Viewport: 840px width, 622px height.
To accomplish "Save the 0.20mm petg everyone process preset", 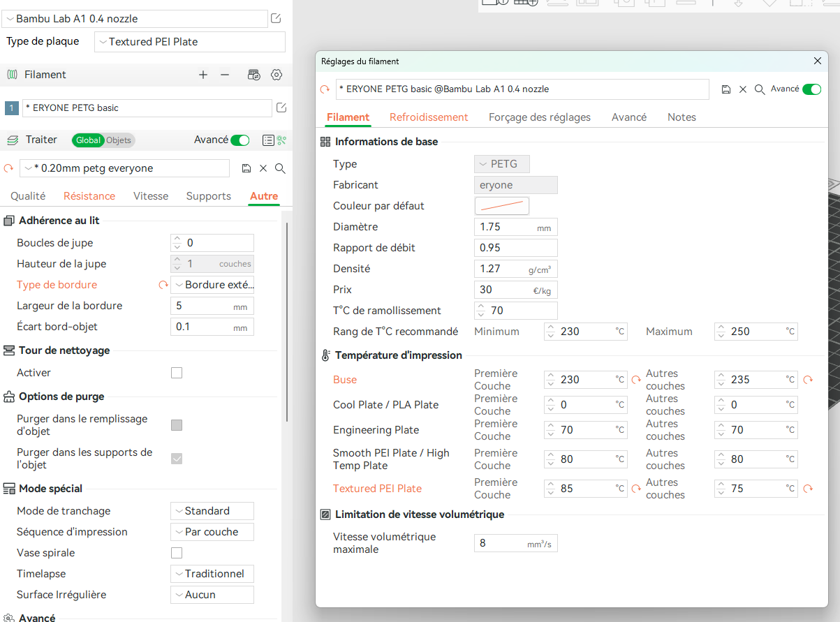I will (246, 168).
